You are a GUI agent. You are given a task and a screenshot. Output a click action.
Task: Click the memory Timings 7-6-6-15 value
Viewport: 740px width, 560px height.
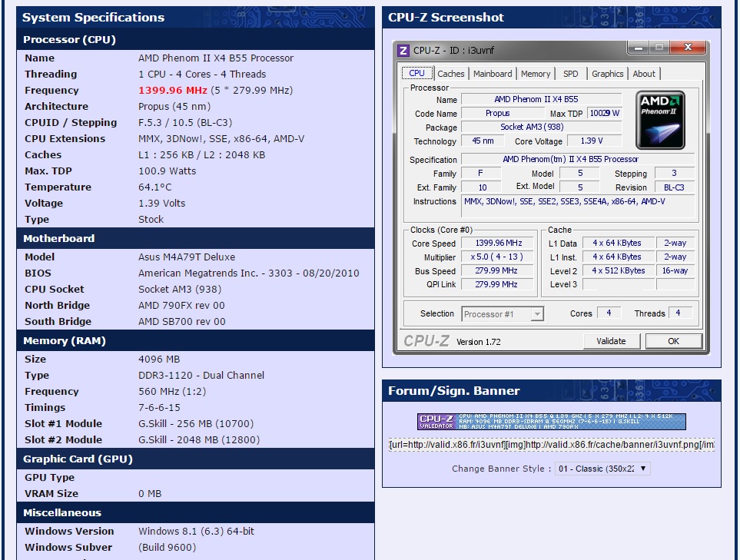[x=159, y=408]
